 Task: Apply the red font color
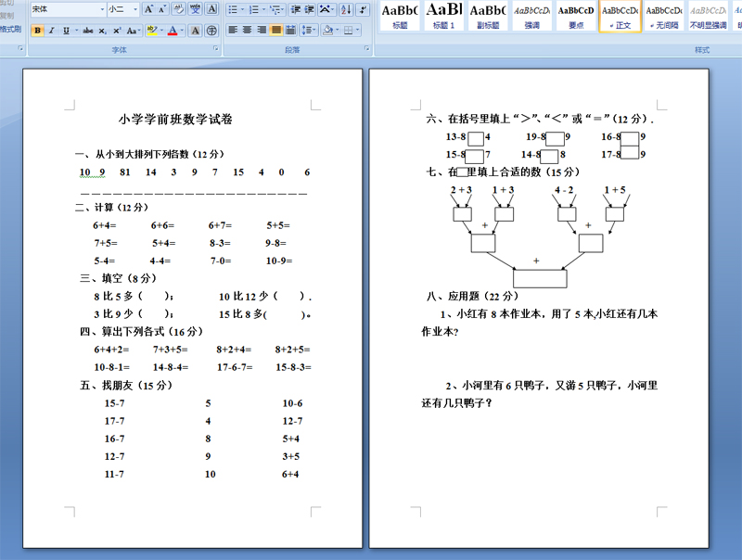click(x=173, y=31)
